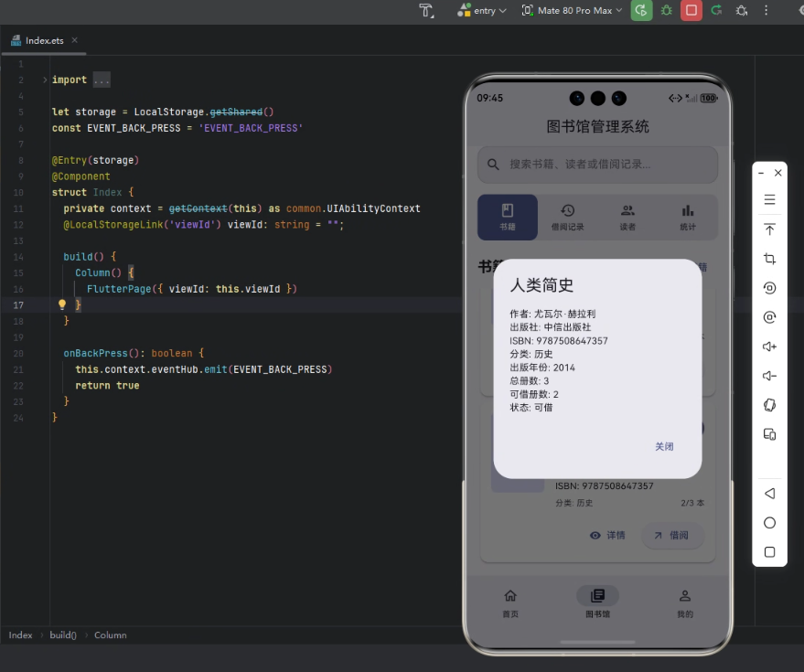This screenshot has width=804, height=672.
Task: Click the 作者: 尤瓦尔·赫拉利 line in the dialog
Action: (552, 314)
